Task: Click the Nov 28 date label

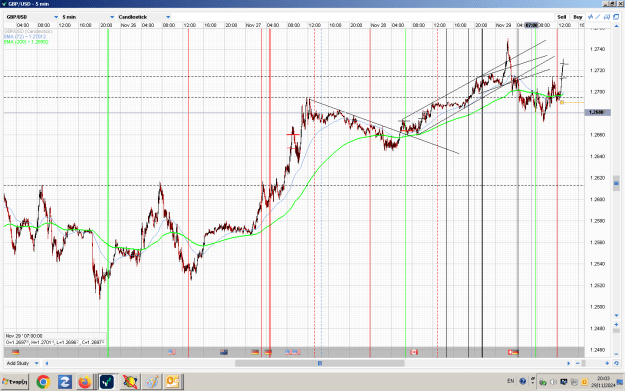Action: point(378,25)
